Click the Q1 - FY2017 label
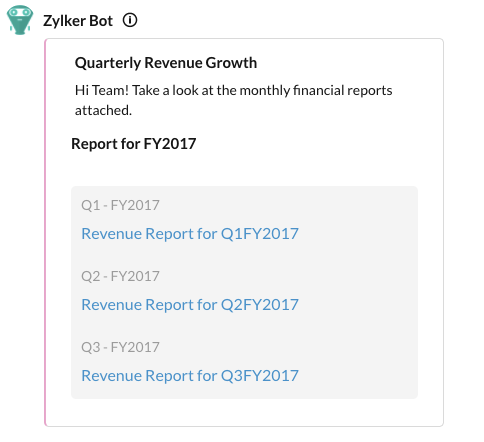This screenshot has height=442, width=484. [120, 205]
